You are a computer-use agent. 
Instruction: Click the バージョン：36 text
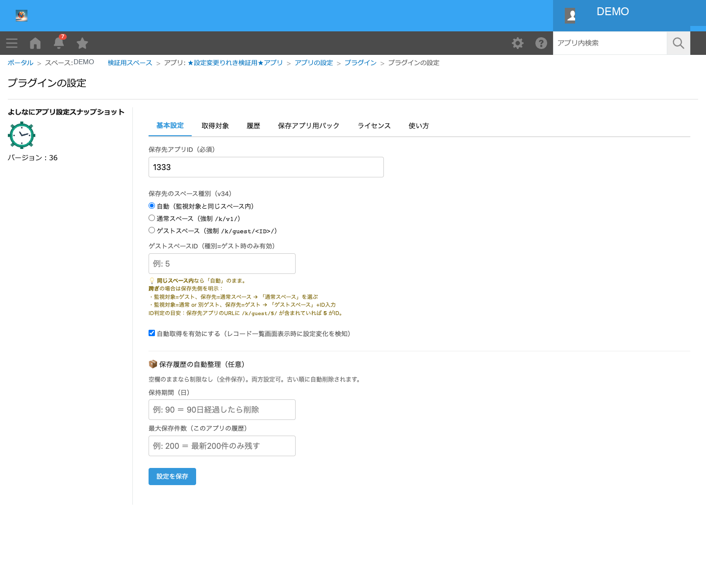[x=33, y=158]
